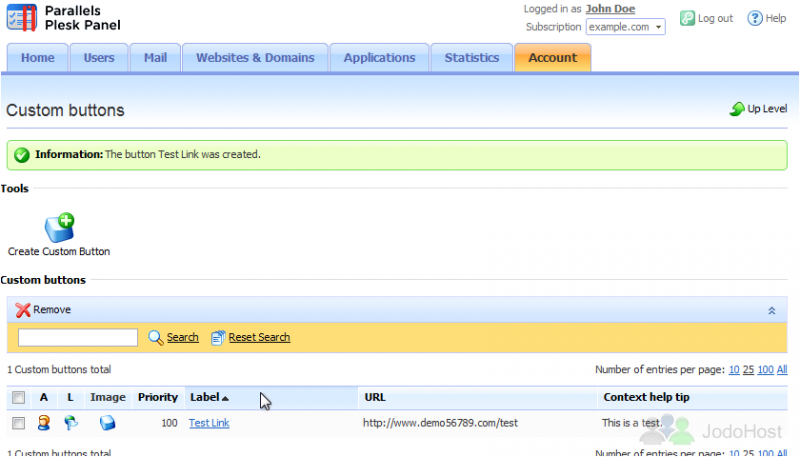Click the location icon in Test Link row
The width and height of the screenshot is (800, 457).
point(71,422)
